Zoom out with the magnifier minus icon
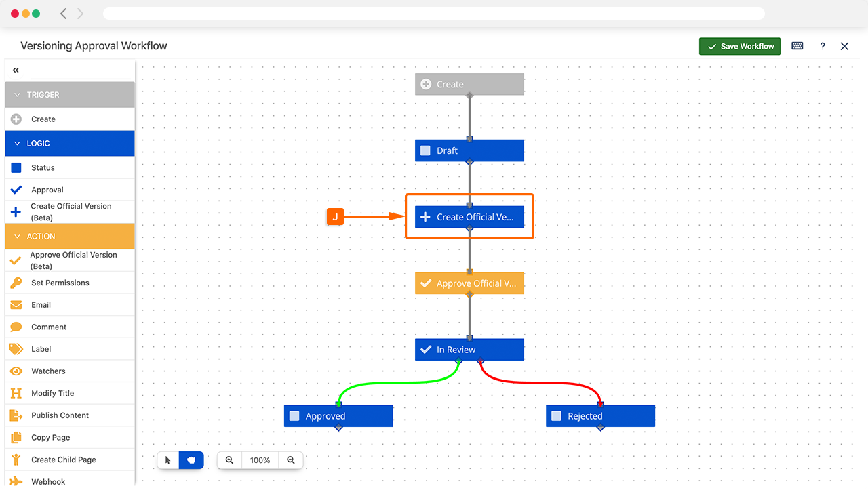The image size is (868, 490). [291, 460]
